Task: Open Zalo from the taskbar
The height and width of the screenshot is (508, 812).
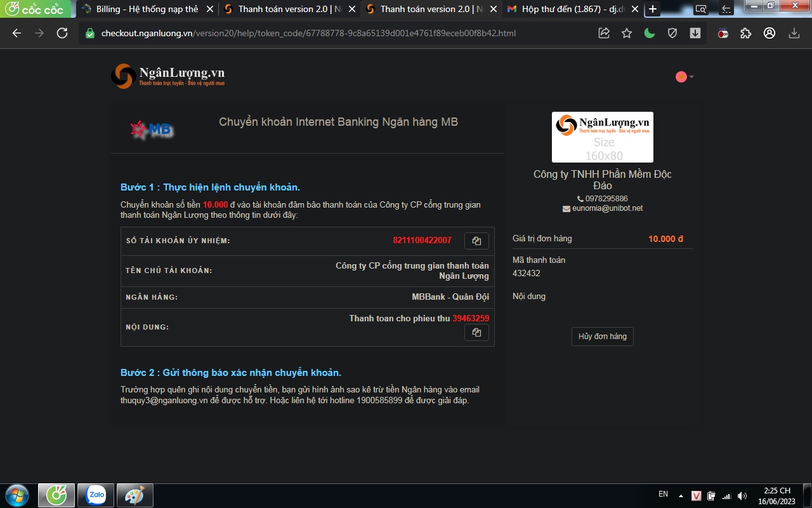Action: pyautogui.click(x=96, y=495)
